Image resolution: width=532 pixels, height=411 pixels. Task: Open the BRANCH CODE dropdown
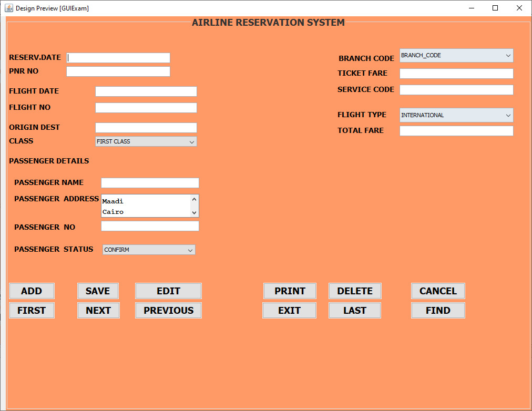pos(456,55)
